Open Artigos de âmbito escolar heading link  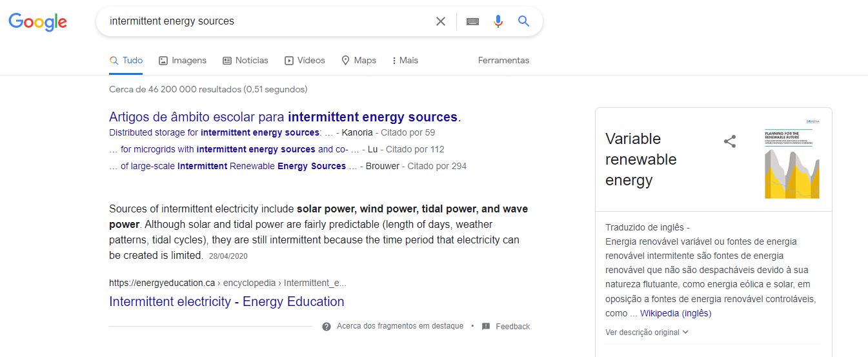click(x=285, y=117)
